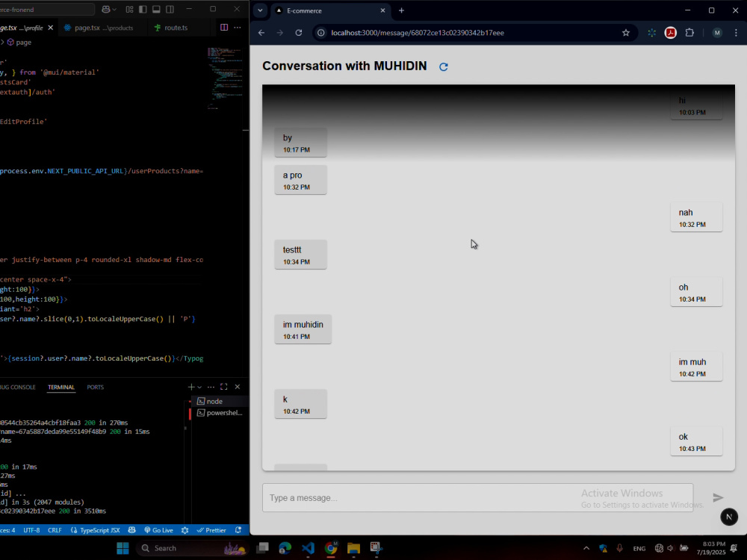The width and height of the screenshot is (747, 560).
Task: Click Copilot status icon in status bar
Action: point(132,530)
